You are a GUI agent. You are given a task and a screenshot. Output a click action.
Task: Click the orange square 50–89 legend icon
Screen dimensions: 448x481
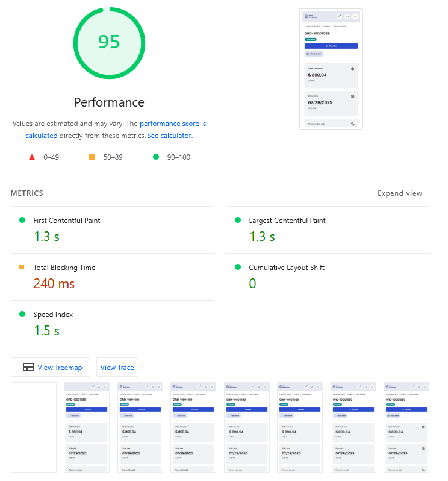click(x=92, y=157)
